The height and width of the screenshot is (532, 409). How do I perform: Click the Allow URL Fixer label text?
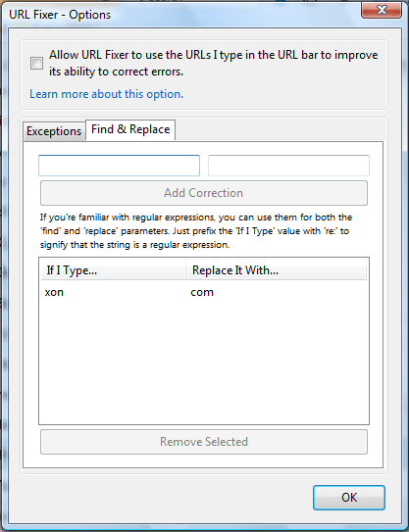214,63
